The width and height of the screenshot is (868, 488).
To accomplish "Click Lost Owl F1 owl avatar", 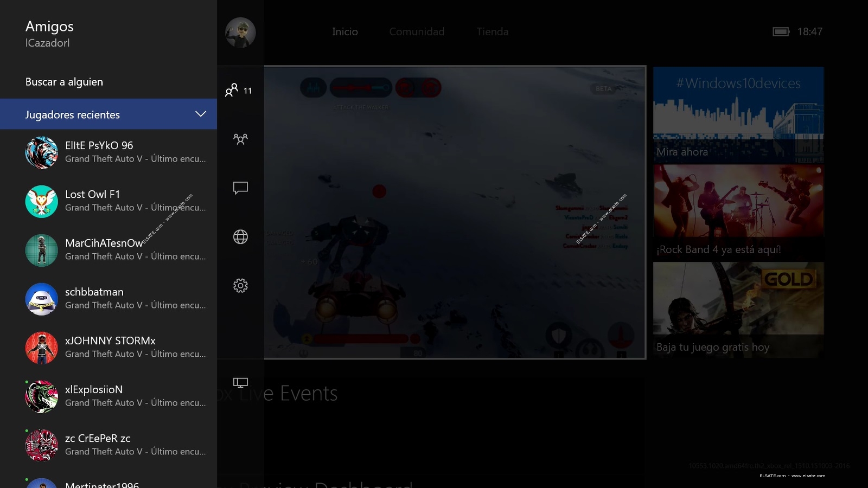I will [x=42, y=202].
